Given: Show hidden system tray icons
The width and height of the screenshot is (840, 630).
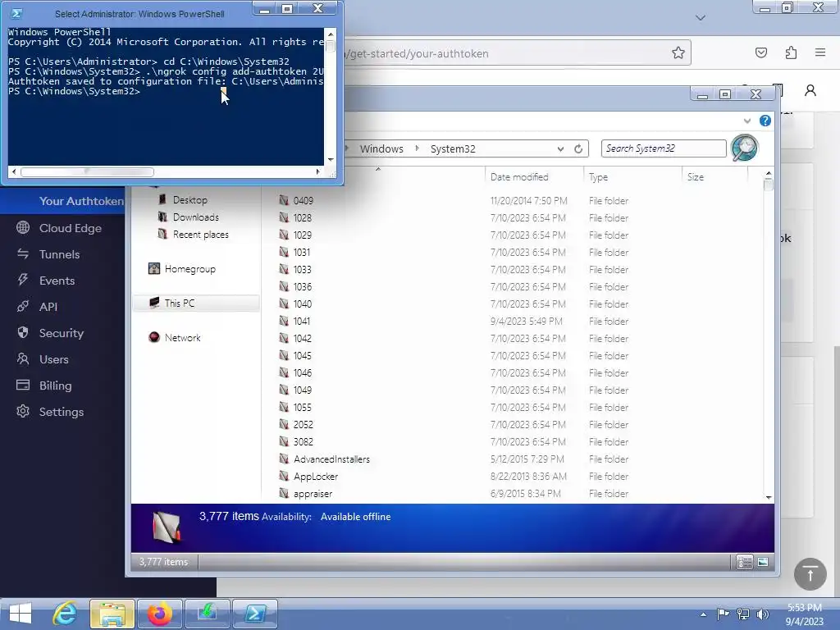Looking at the screenshot, I should tap(703, 614).
